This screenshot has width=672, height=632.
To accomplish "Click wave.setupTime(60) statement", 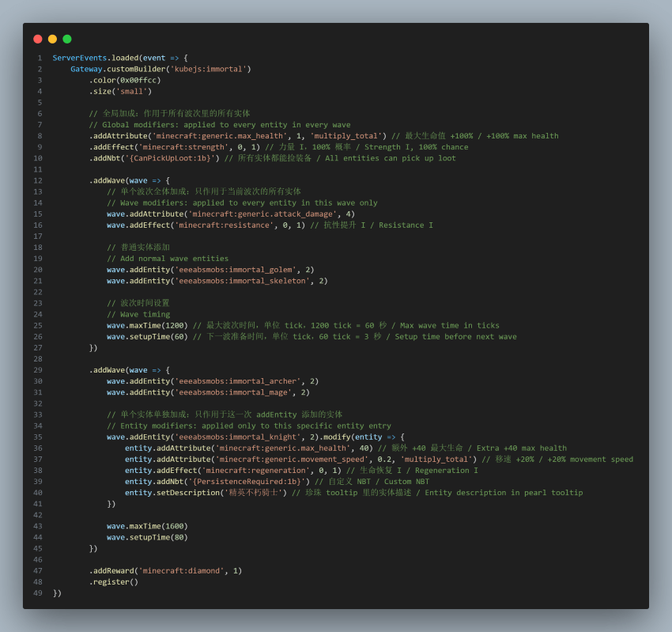I will click(x=147, y=337).
